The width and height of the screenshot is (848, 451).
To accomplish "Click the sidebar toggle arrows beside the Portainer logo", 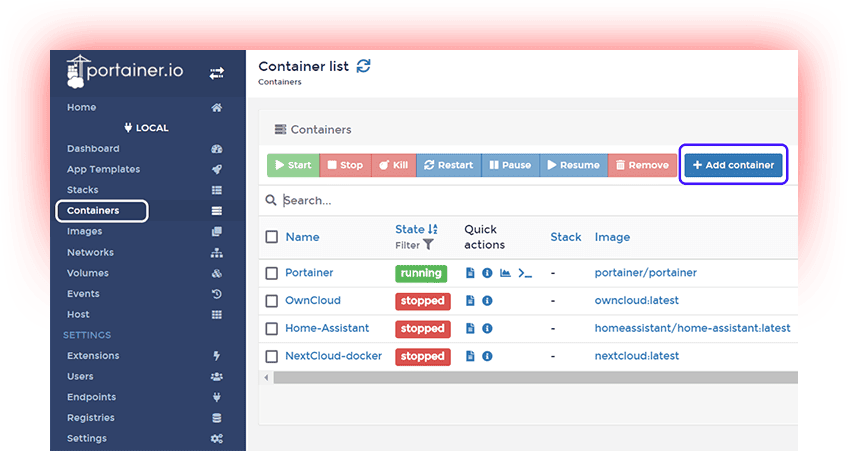I will [217, 73].
